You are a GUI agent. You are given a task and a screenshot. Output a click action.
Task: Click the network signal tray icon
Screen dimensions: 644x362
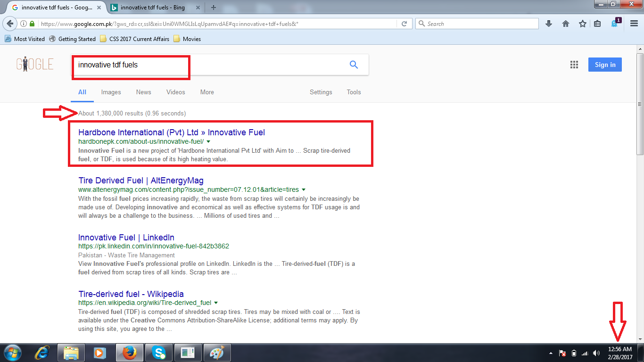pyautogui.click(x=585, y=353)
